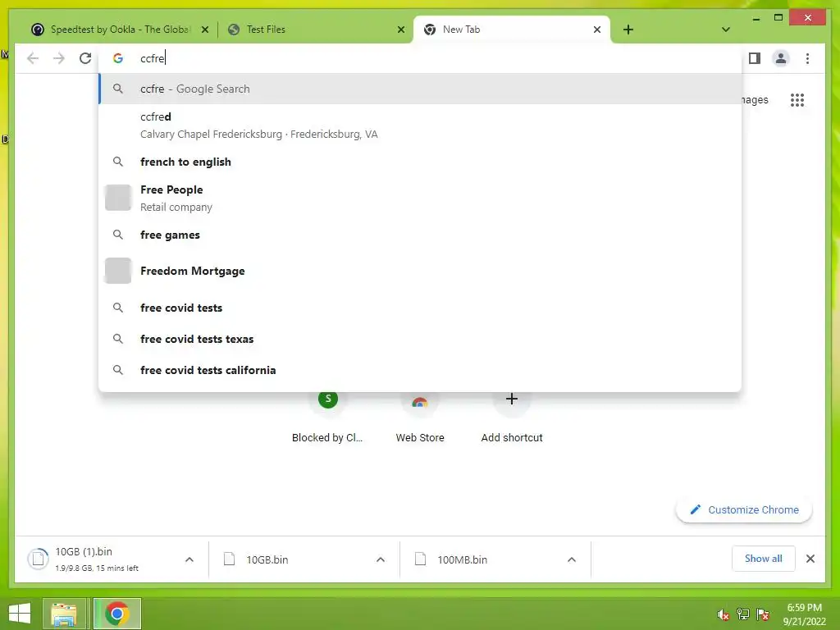
Task: Choose the ccfred Calvary Chapel suggestion
Action: pos(420,126)
